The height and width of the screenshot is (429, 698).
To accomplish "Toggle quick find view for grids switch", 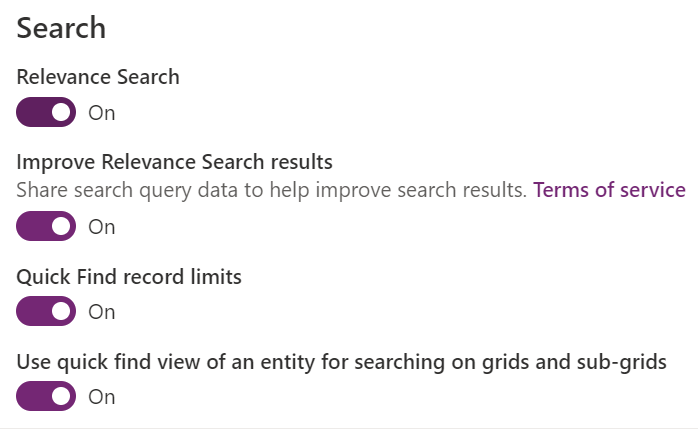I will 46,397.
